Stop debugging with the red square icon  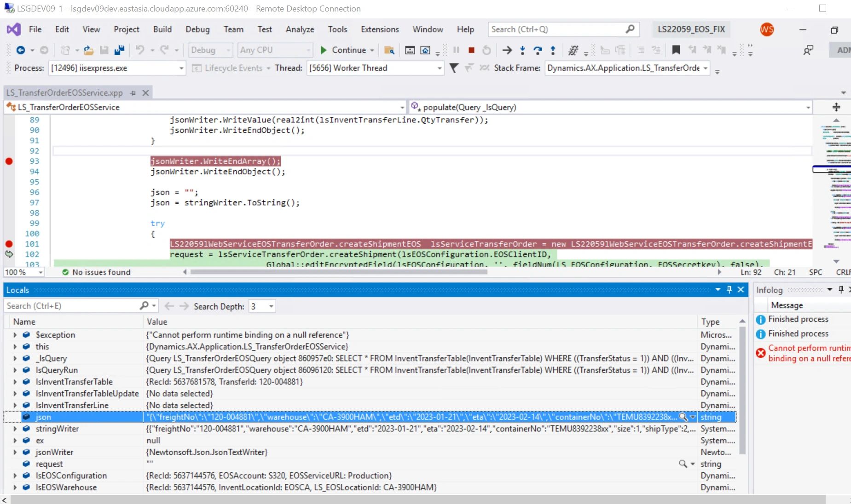click(471, 50)
